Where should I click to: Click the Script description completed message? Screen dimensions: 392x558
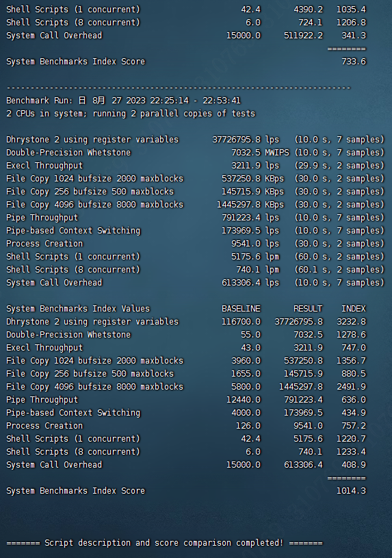click(164, 543)
